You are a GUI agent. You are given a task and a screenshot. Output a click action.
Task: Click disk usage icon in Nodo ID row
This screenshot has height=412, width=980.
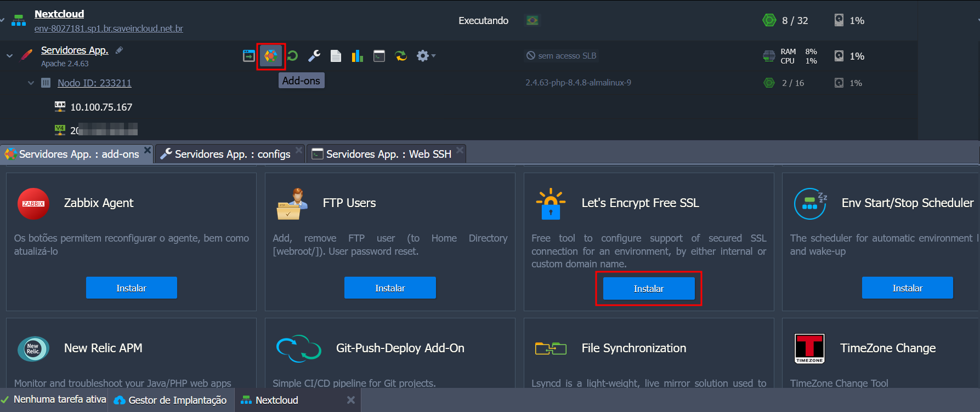(x=839, y=83)
